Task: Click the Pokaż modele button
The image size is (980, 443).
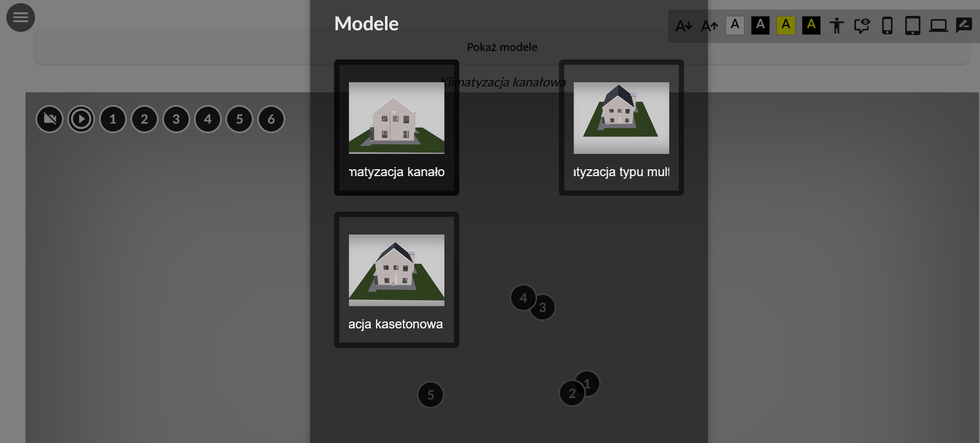Action: coord(502,47)
